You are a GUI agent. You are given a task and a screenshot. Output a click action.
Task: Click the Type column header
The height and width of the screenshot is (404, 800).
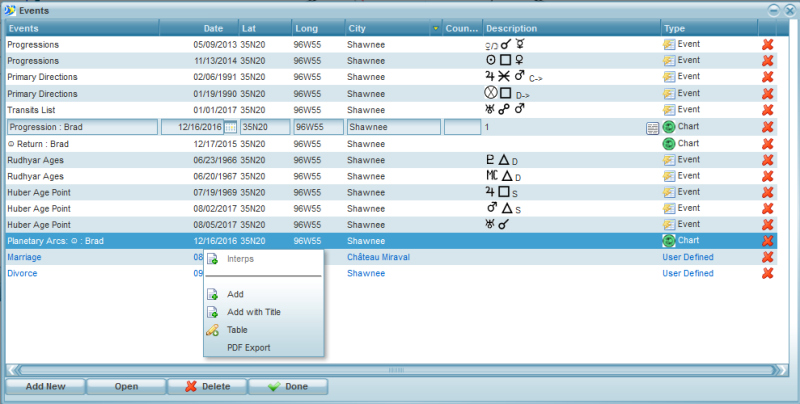point(705,29)
